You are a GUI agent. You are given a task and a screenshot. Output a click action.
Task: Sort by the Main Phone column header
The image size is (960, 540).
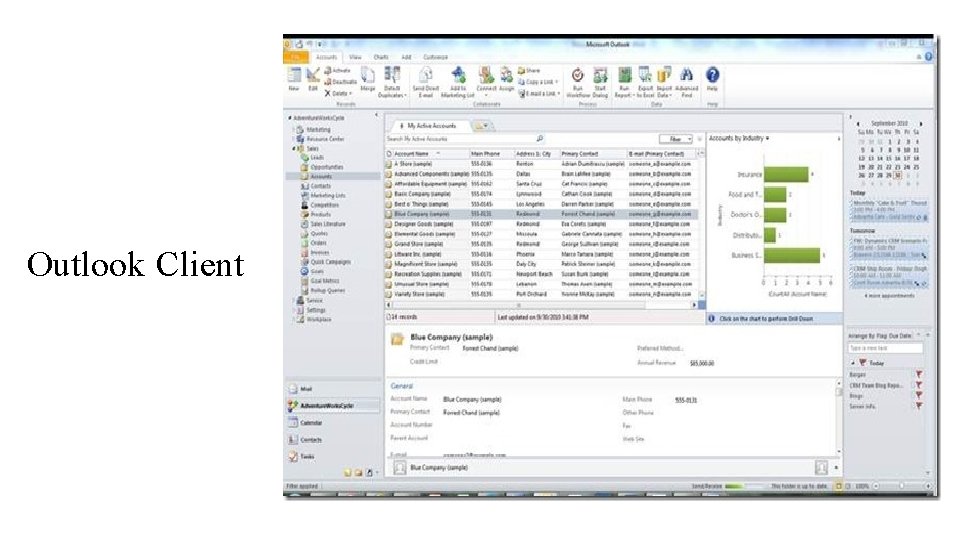pyautogui.click(x=491, y=154)
